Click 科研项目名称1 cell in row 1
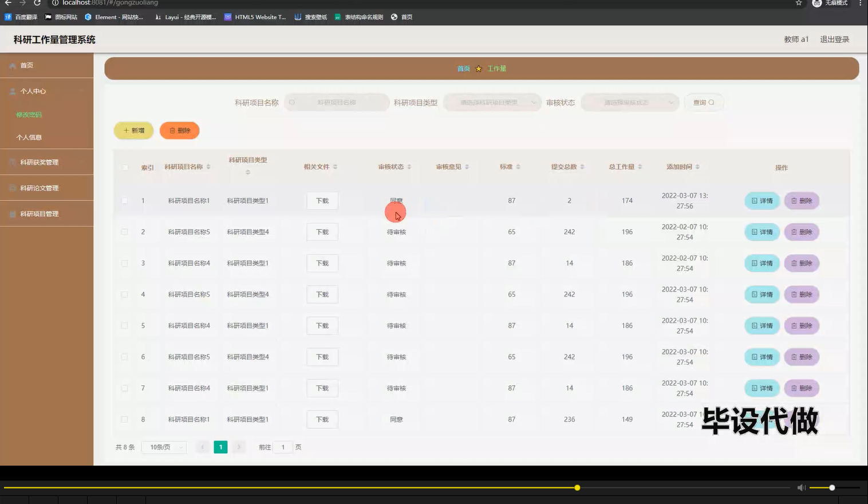The image size is (868, 504). [189, 200]
